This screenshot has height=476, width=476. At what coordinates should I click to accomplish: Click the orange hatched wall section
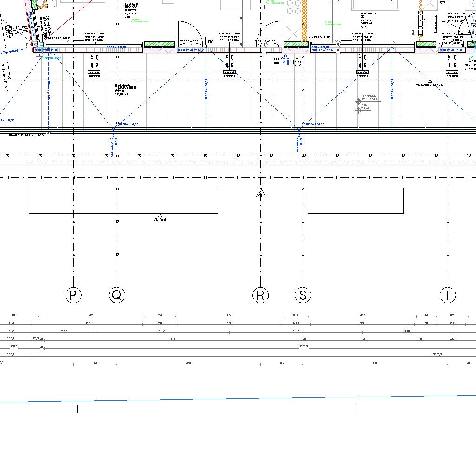(x=305, y=19)
